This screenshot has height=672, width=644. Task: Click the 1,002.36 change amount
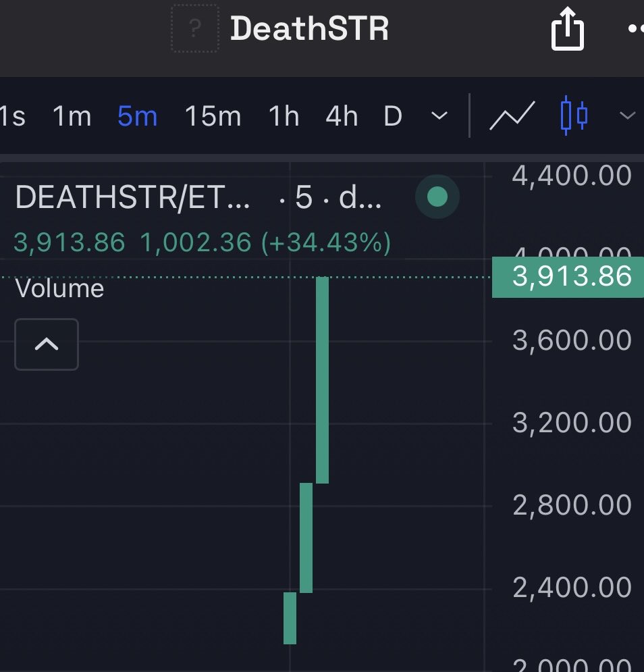pyautogui.click(x=196, y=242)
